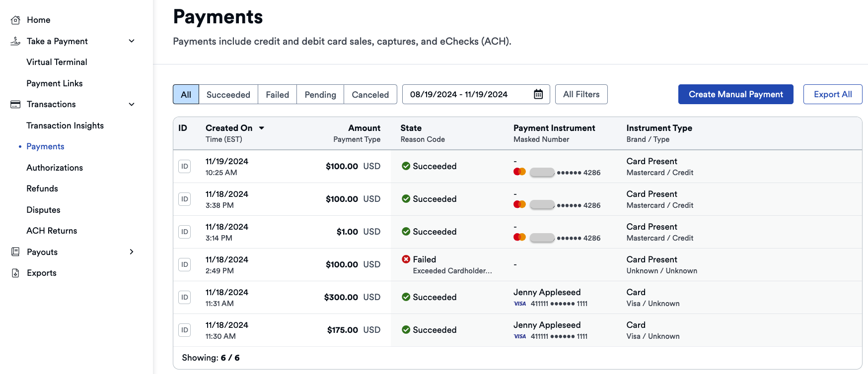
Task: Show only Pending payments
Action: 320,94
